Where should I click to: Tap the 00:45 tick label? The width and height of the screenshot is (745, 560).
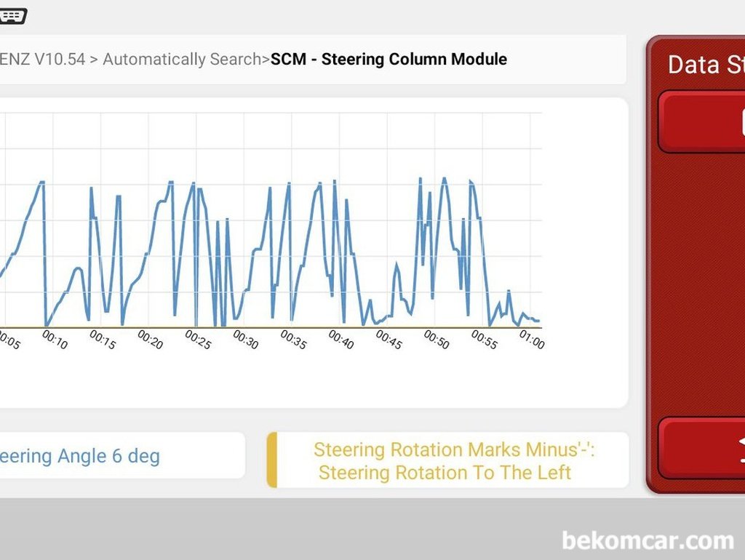click(389, 340)
